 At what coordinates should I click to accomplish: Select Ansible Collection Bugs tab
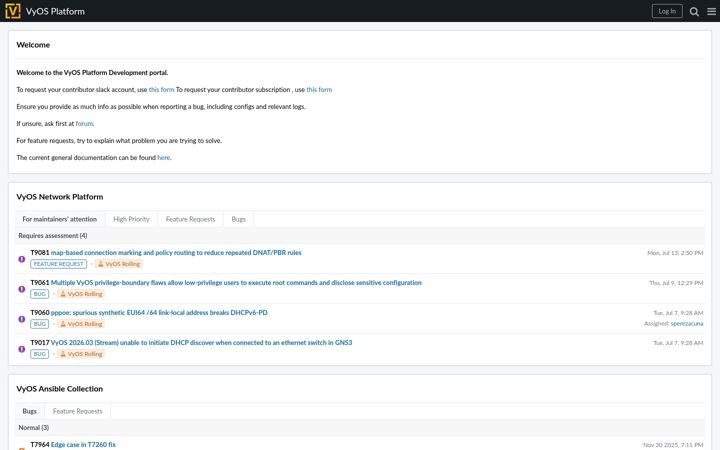[x=29, y=411]
